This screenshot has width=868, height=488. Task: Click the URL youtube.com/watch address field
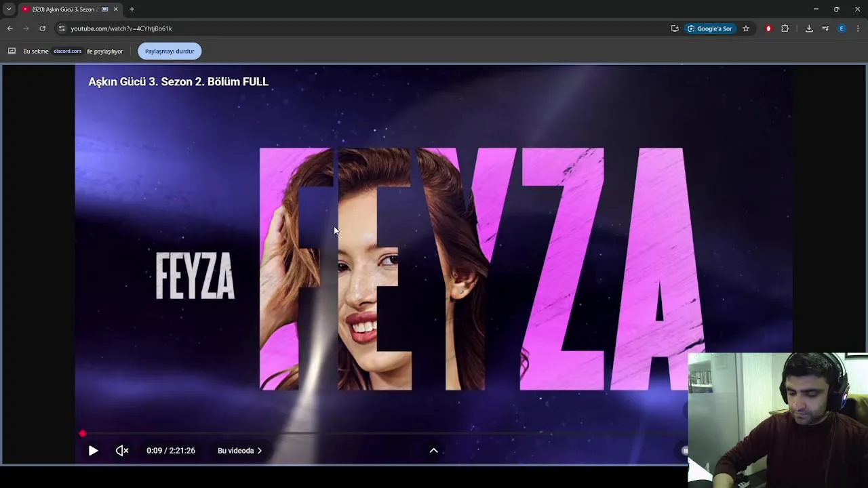[x=121, y=28]
